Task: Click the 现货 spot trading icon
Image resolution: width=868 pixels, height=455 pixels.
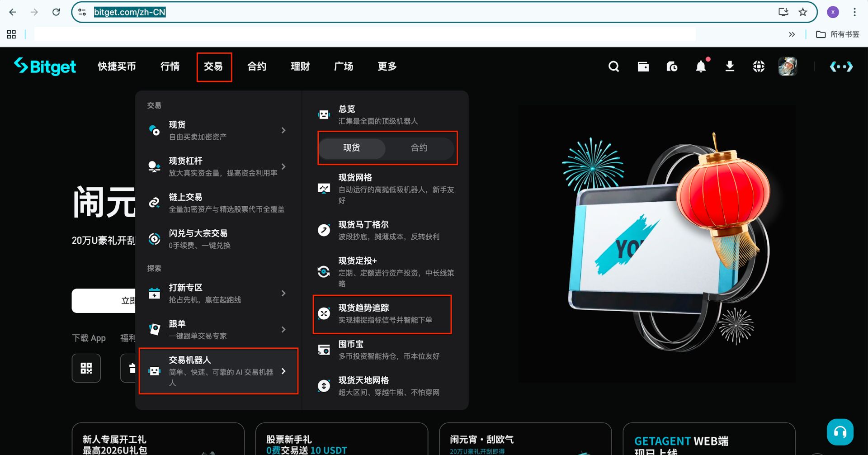Action: 154,130
